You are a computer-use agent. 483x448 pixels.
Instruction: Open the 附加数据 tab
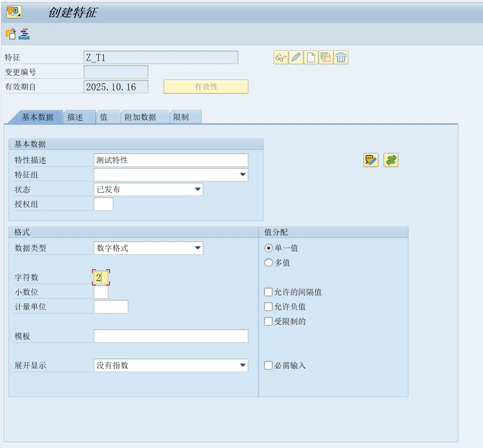pyautogui.click(x=140, y=117)
